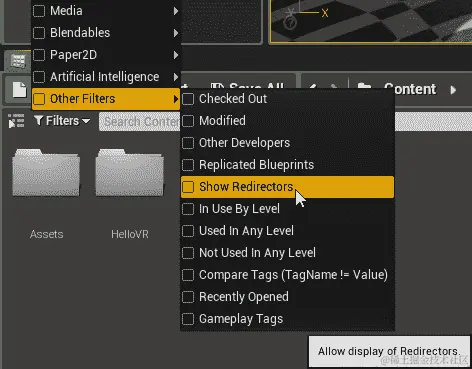Choose the Recently Opened menu item
The image size is (472, 369).
pos(287,297)
